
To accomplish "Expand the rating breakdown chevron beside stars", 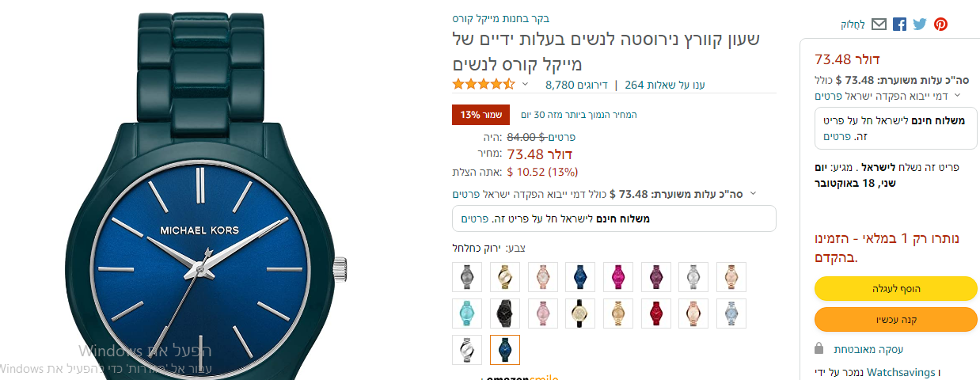I will [x=524, y=84].
